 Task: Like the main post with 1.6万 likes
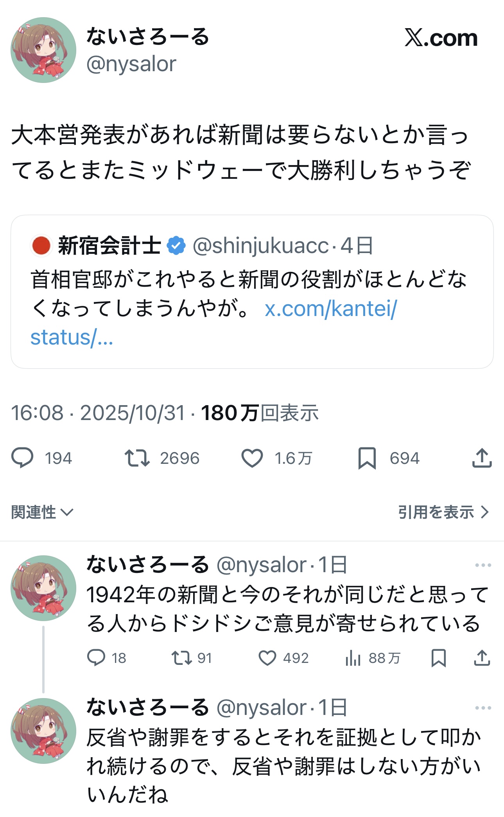pos(252,458)
